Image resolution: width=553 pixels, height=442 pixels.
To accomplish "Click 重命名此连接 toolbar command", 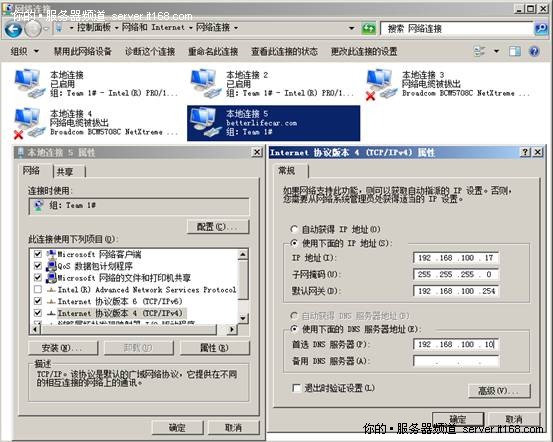I will coord(213,52).
